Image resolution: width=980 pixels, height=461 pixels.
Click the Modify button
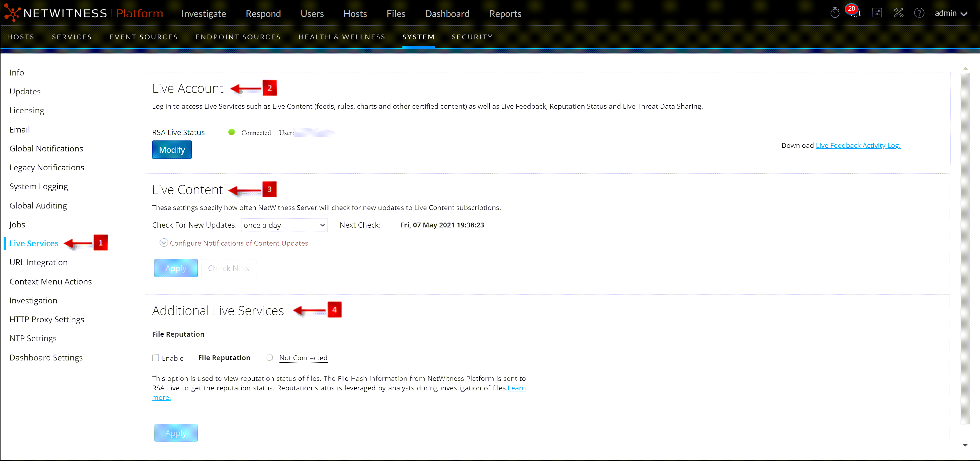click(172, 150)
